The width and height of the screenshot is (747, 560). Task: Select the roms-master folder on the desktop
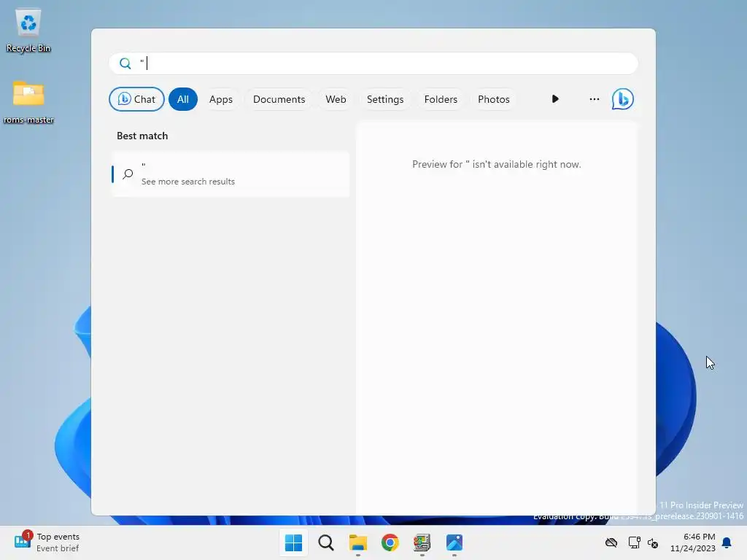pyautogui.click(x=28, y=102)
